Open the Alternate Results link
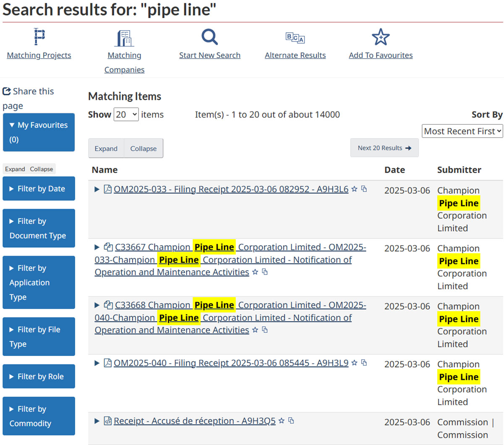504x445 pixels. 295,55
